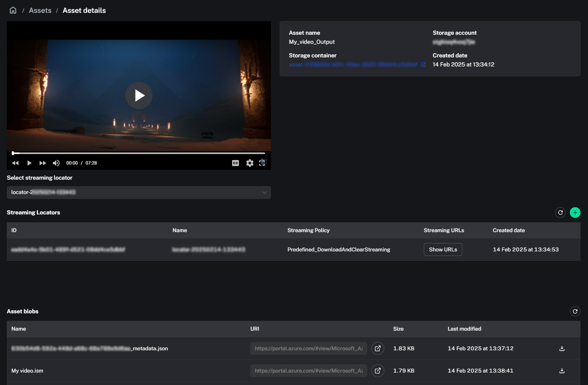This screenshot has height=385, width=588.
Task: Select the My video.ism file name
Action: 27,371
